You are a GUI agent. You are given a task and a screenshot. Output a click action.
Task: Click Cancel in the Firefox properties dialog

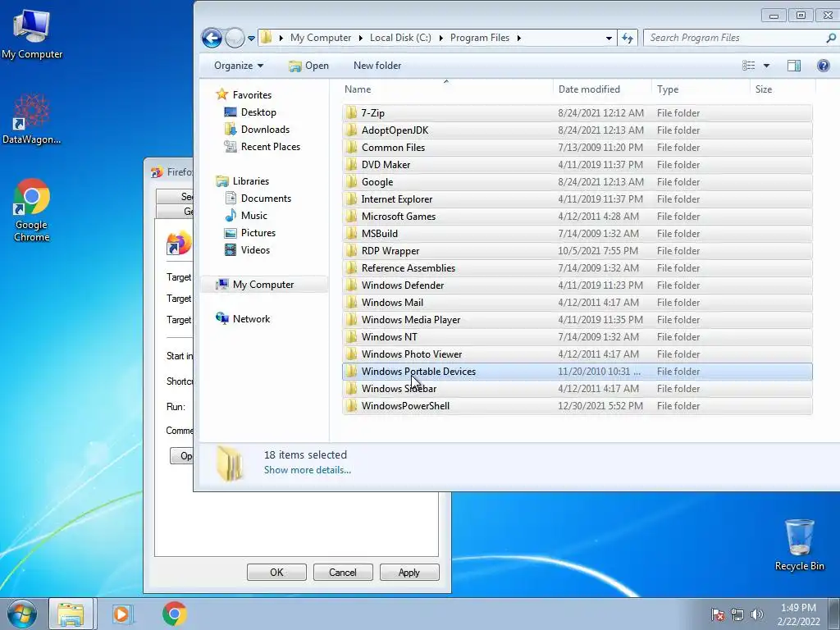coord(342,572)
